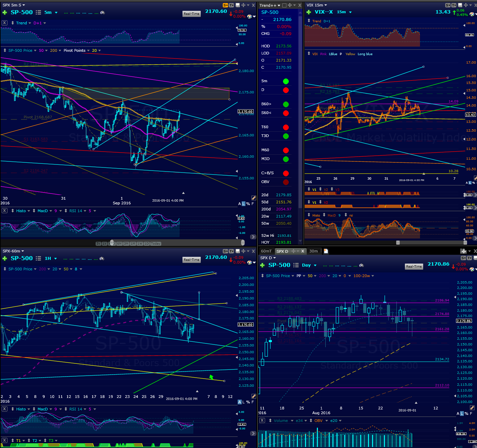Viewport: 477px width, 448px height.
Task: Click green 5m trend indicator light
Action: coord(286,81)
